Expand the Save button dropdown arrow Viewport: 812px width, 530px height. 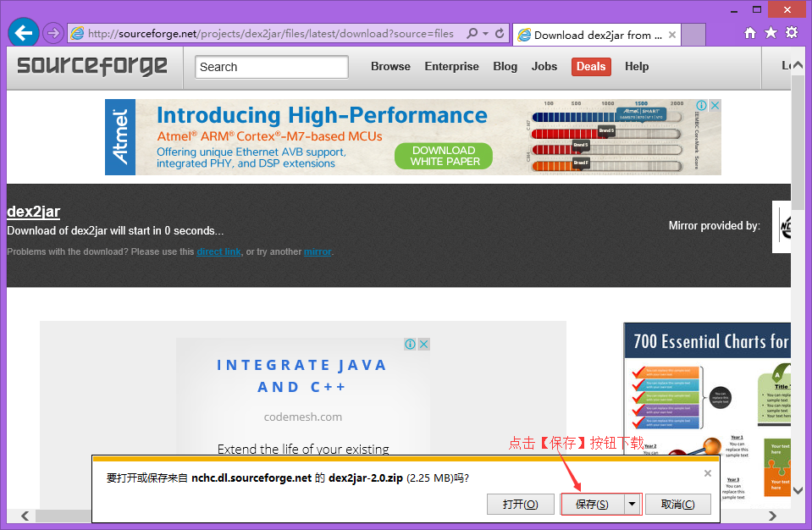(x=632, y=504)
